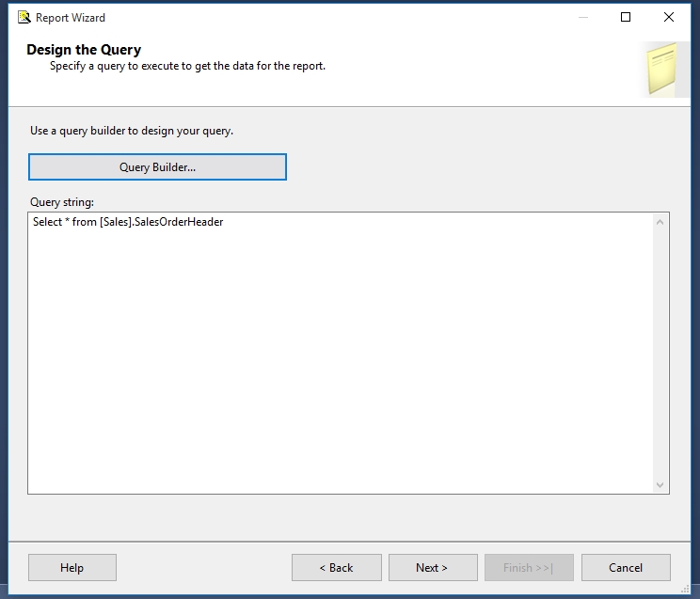Click the query string scrollbar down arrow
This screenshot has height=599, width=700.
[660, 484]
